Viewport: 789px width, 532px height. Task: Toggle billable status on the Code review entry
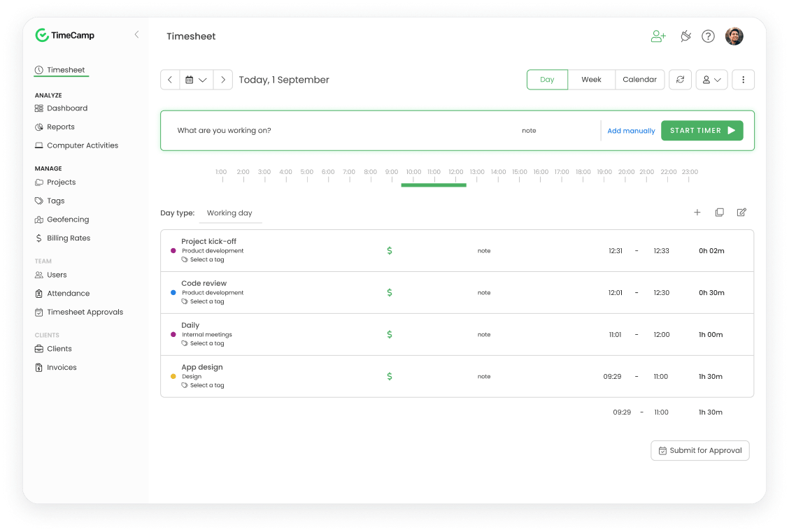[x=390, y=292]
